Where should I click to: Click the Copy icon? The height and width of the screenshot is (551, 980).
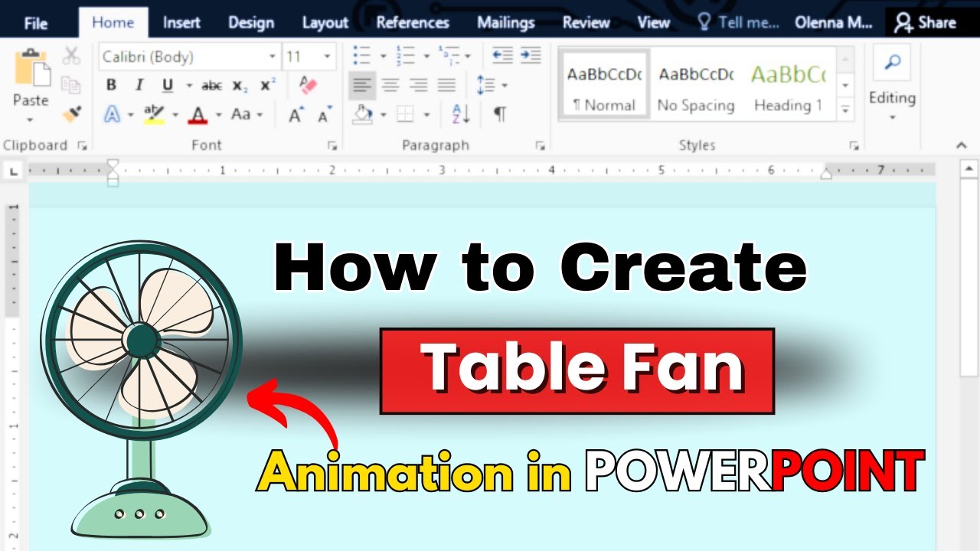click(71, 85)
